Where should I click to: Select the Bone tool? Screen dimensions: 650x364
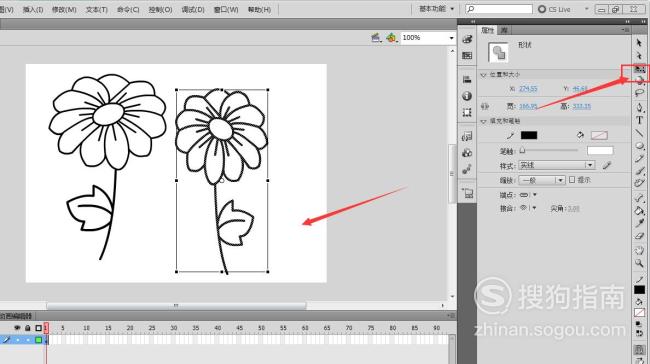click(x=639, y=199)
